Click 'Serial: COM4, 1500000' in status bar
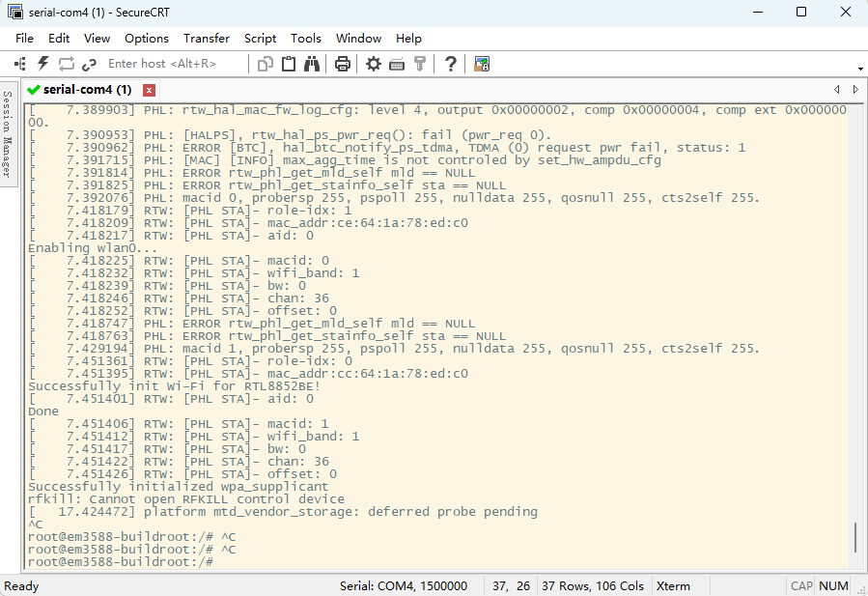 [x=404, y=586]
